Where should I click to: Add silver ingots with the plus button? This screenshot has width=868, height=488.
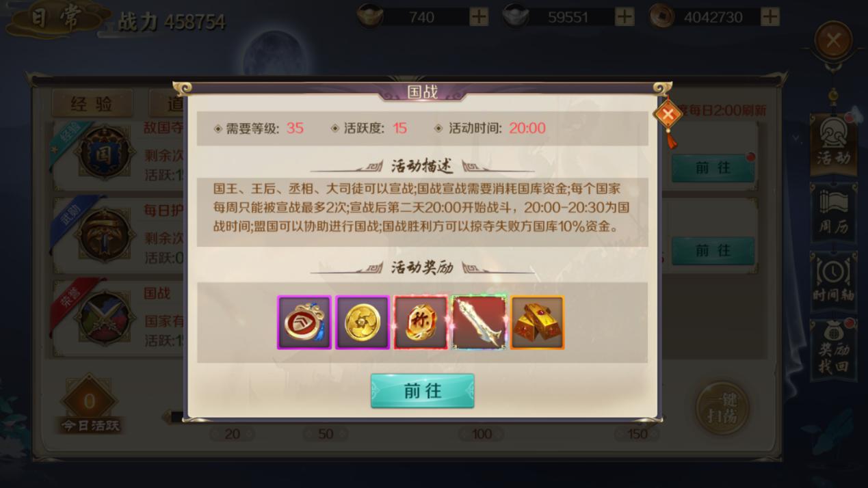tap(624, 16)
